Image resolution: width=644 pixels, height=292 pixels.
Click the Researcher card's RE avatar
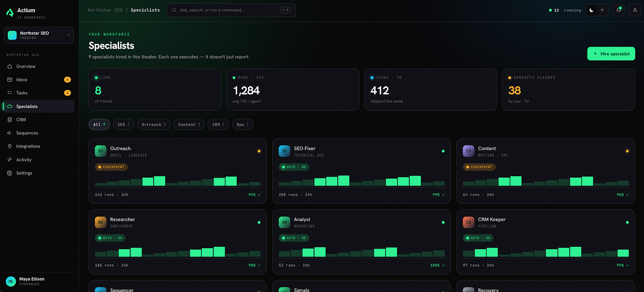(x=101, y=222)
